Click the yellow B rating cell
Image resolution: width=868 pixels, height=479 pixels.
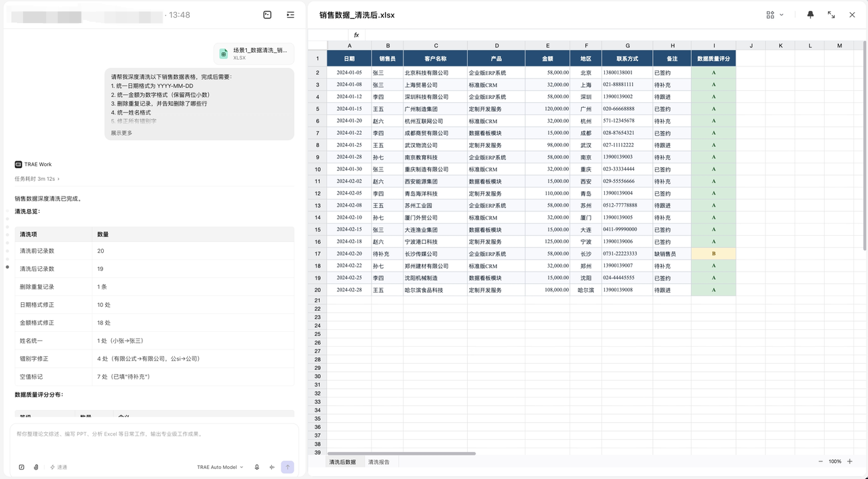(x=713, y=254)
